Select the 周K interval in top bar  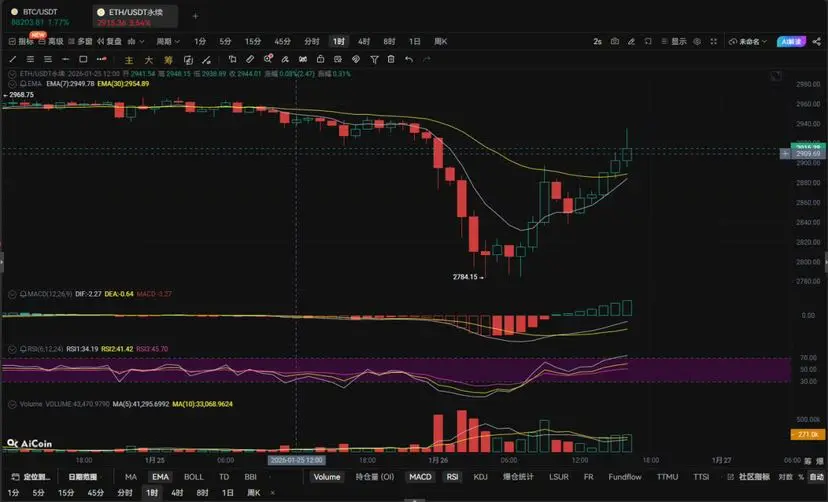440,41
